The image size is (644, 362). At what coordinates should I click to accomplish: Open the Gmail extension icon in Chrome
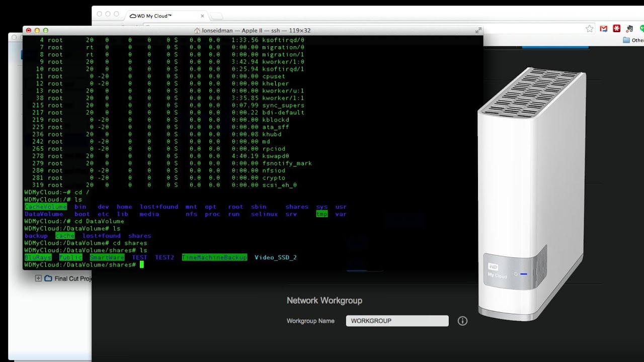pos(603,29)
